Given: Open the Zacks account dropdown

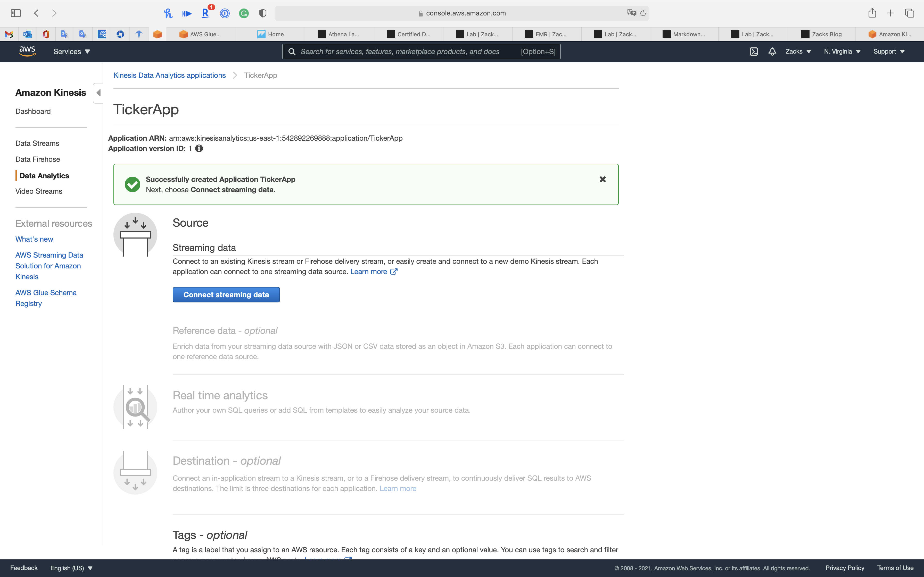Looking at the screenshot, I should (x=798, y=52).
